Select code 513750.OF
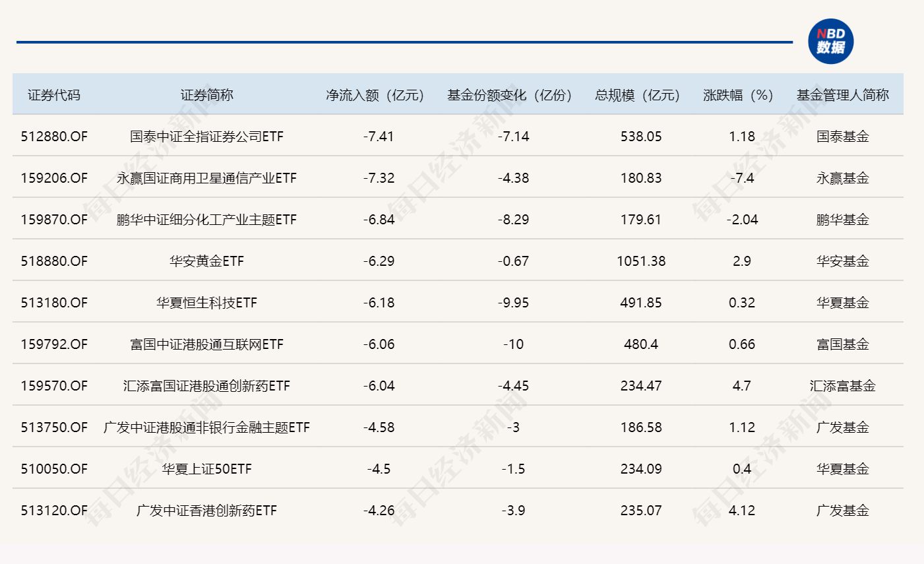924x564 pixels. pos(54,427)
